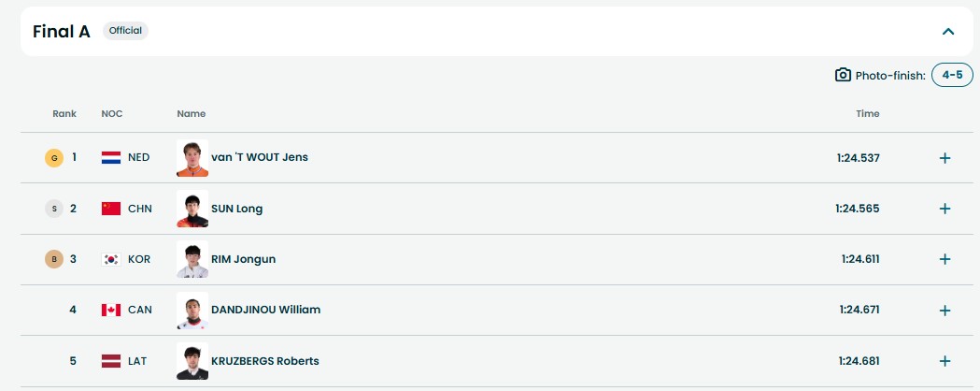Viewport: 980px width, 391px height.
Task: Expand van 'T WOUT Jens result details
Action: 944,158
